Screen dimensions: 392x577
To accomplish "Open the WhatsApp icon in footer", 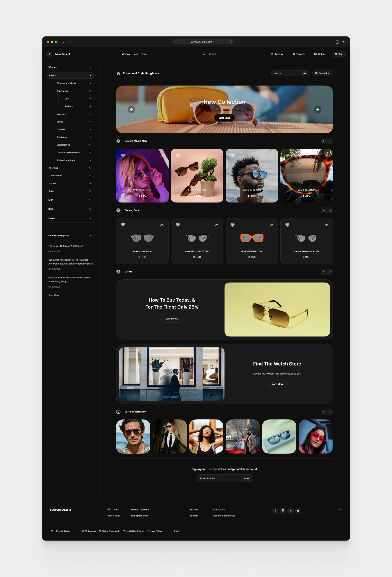I will pos(298,511).
